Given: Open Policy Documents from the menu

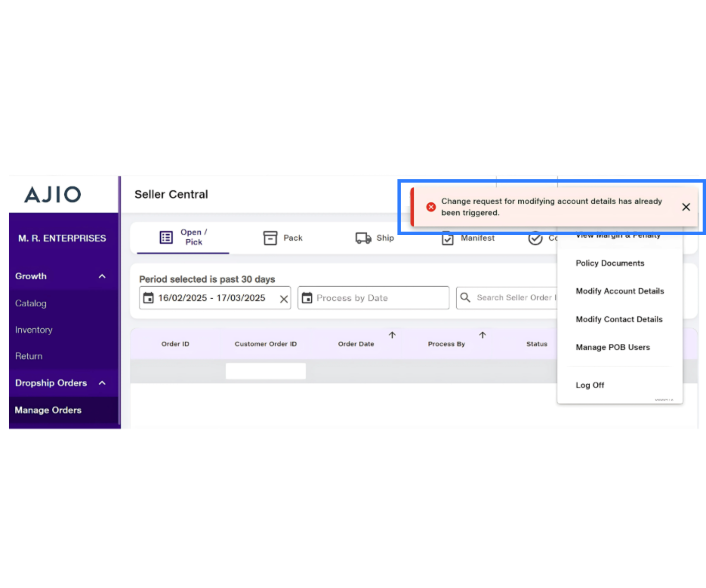Looking at the screenshot, I should coord(610,263).
